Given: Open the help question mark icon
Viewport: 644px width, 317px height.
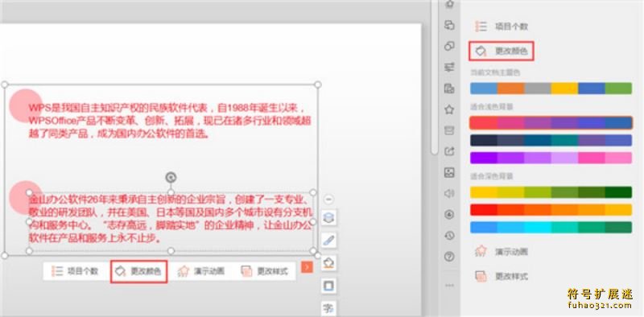Looking at the screenshot, I should [x=449, y=257].
